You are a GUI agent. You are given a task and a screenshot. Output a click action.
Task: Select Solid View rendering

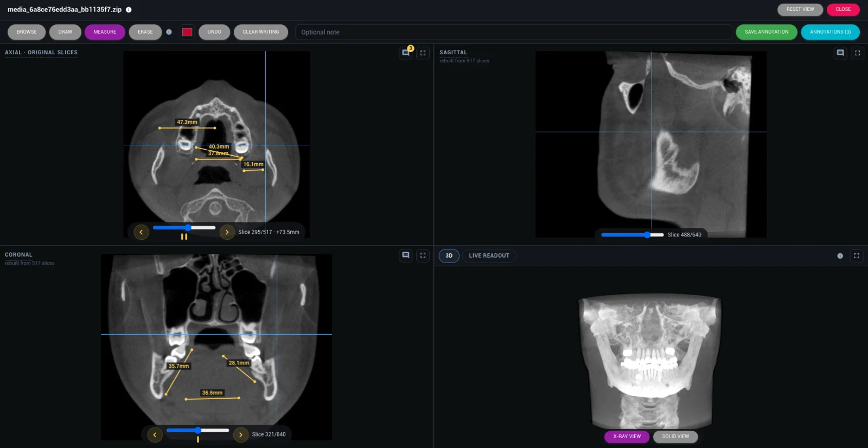pos(675,437)
